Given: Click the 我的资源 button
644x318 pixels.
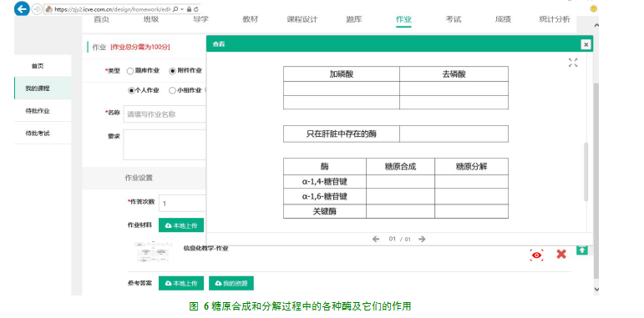Looking at the screenshot, I should (231, 284).
